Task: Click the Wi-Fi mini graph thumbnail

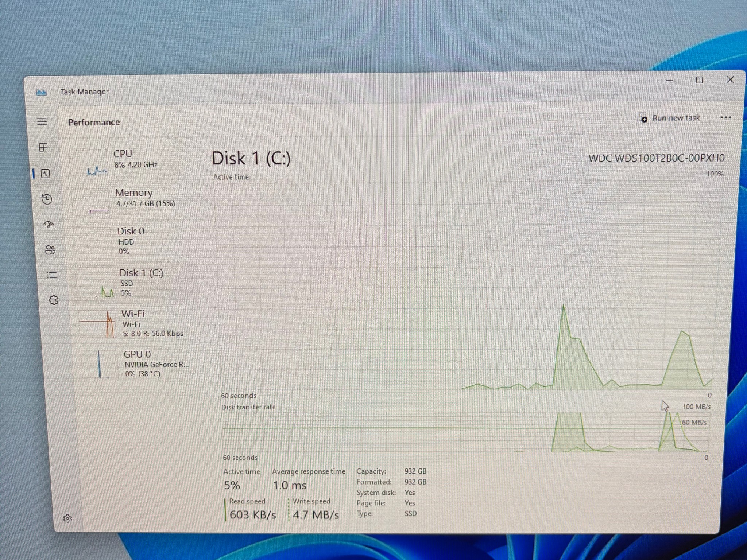Action: tap(97, 324)
